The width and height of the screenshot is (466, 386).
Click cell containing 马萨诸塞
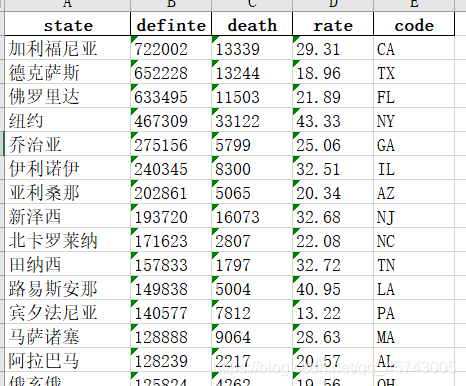pyautogui.click(x=68, y=336)
